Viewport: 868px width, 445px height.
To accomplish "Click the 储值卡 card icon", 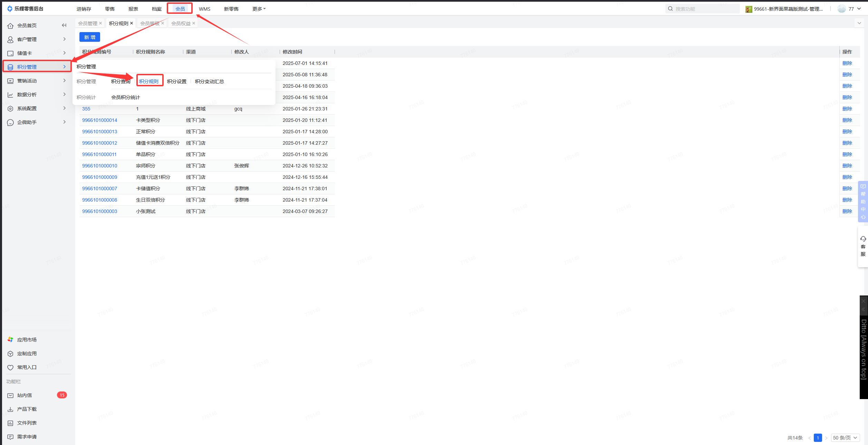I will 10,54.
